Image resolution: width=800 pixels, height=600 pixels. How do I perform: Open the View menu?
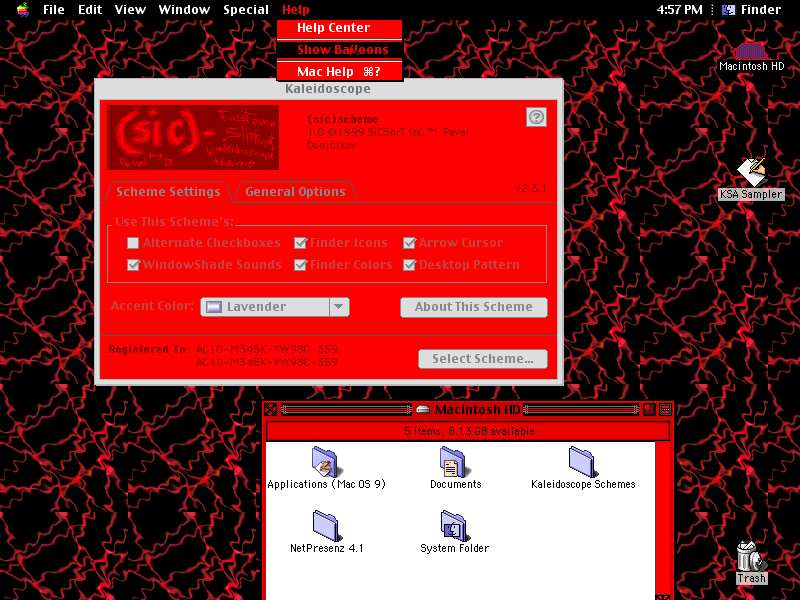[130, 10]
